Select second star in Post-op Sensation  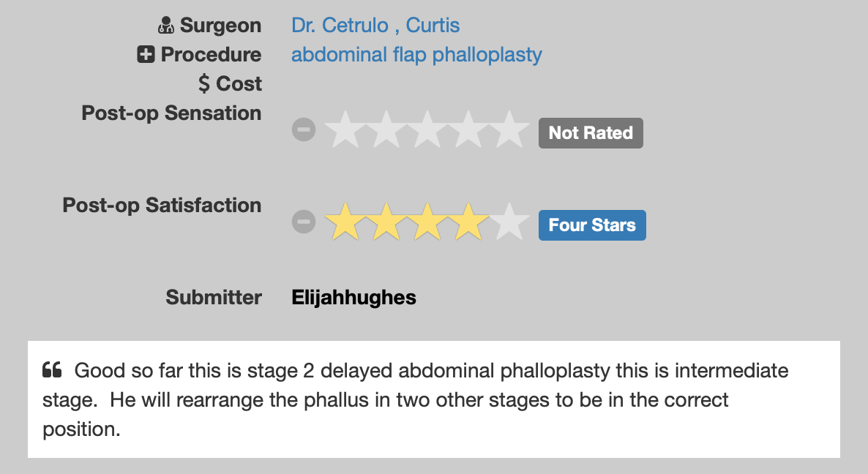coord(386,131)
